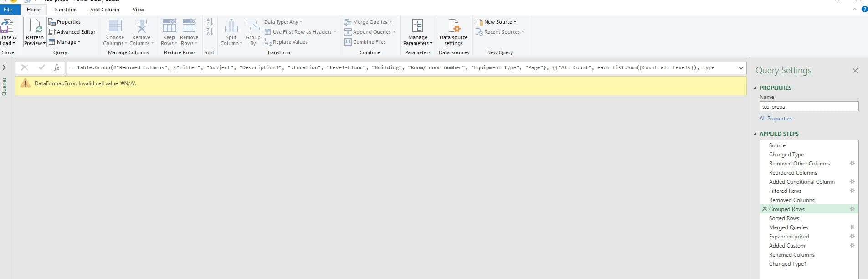This screenshot has width=868, height=279.
Task: Cancel formula edit with the X button
Action: [25, 67]
